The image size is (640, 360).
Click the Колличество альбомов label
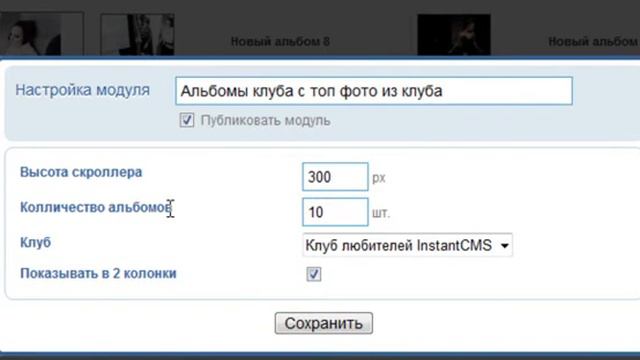(x=96, y=207)
